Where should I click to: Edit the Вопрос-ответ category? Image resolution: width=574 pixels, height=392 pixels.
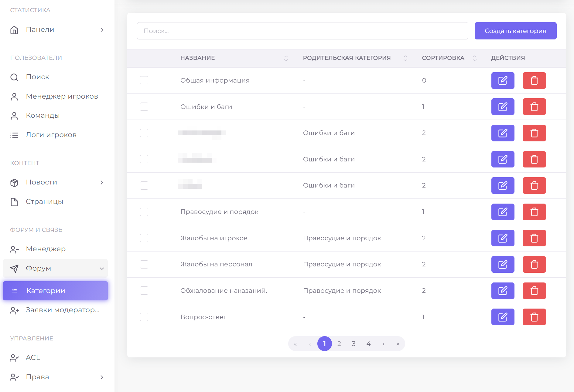(x=503, y=317)
